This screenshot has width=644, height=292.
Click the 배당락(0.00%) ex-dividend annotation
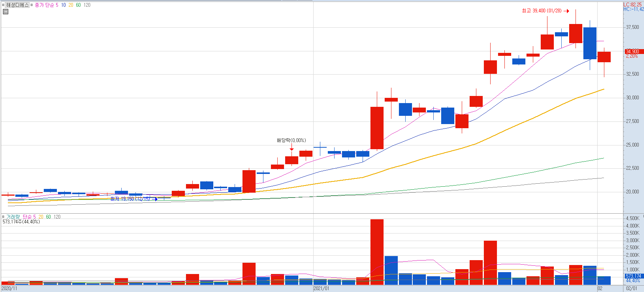pos(291,140)
